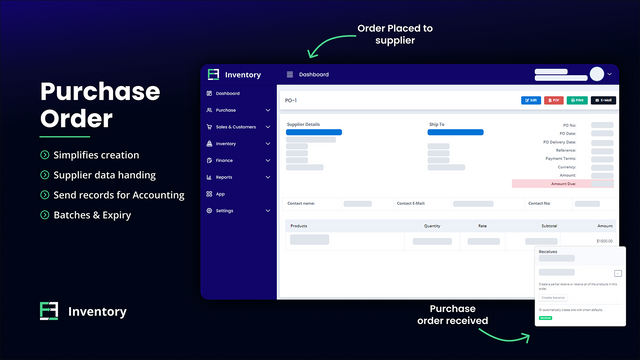Click the Sales & Customers cart icon
This screenshot has height=360, width=640.
[x=209, y=127]
